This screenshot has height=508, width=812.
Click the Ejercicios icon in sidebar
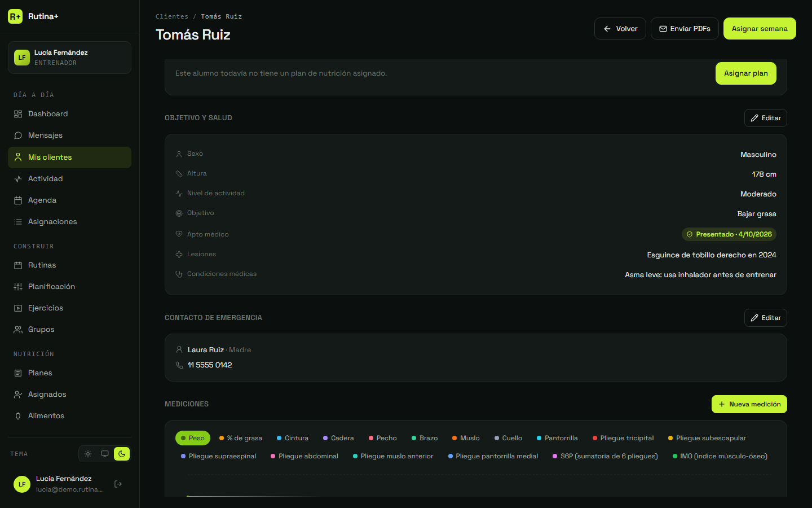pyautogui.click(x=18, y=308)
